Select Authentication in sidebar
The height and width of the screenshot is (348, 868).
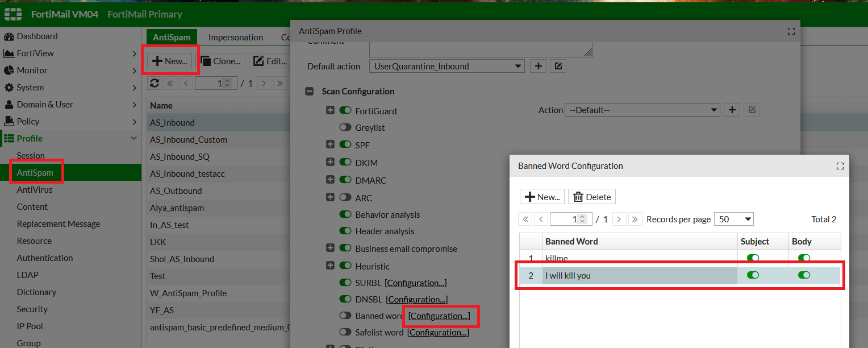click(45, 258)
